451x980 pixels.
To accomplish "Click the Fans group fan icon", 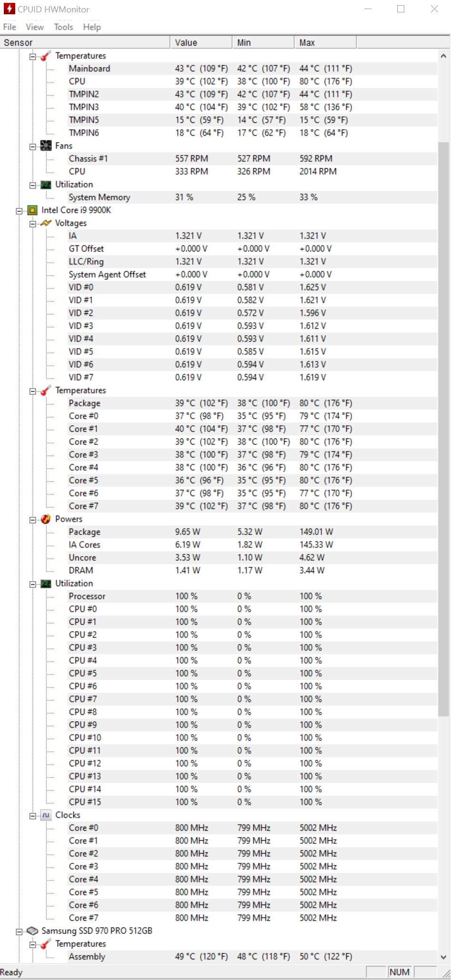I will 46,146.
